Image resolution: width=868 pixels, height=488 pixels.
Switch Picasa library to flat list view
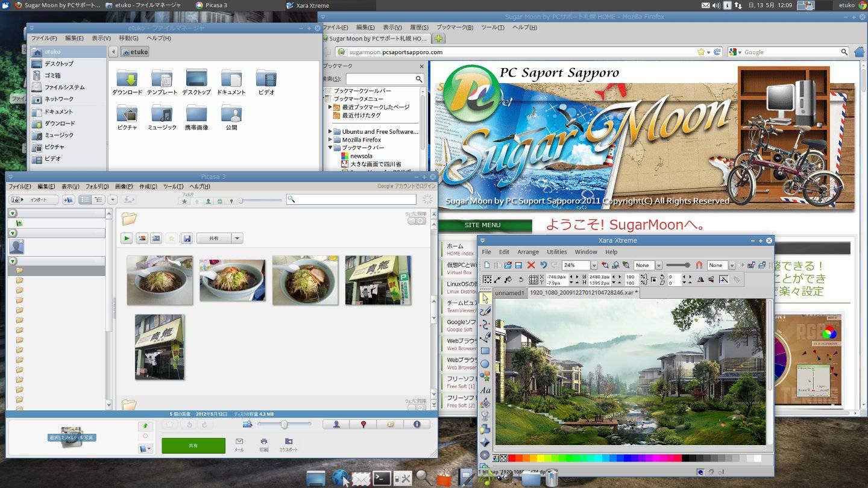[85, 199]
